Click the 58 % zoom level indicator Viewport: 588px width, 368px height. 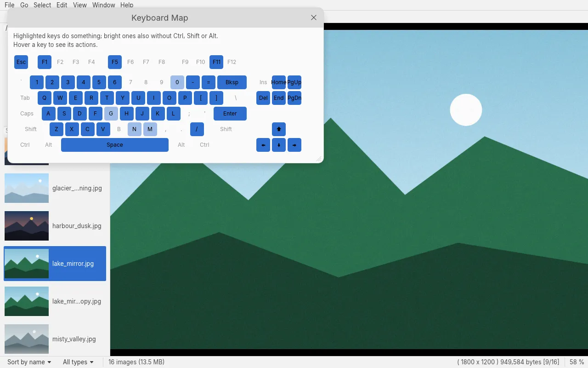(x=577, y=362)
